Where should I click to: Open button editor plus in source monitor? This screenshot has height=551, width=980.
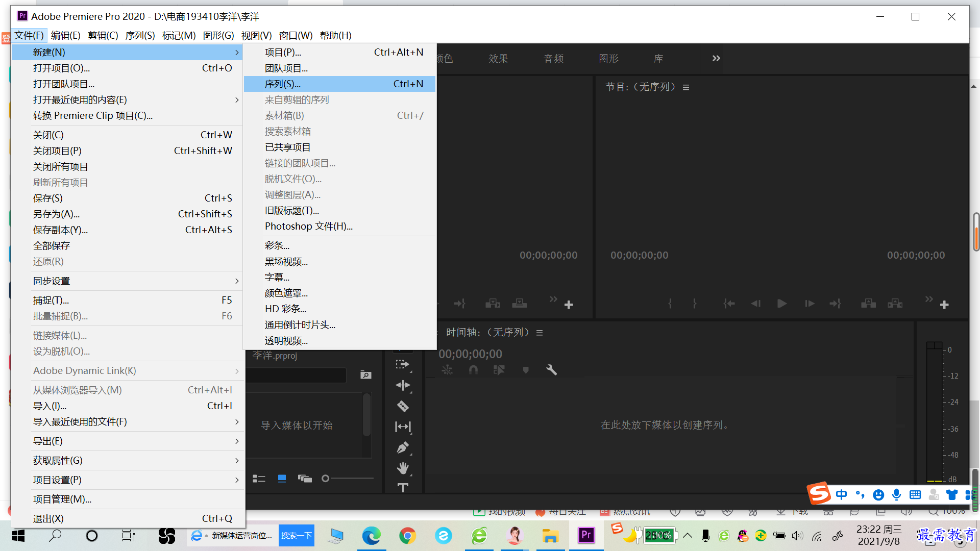click(x=569, y=305)
